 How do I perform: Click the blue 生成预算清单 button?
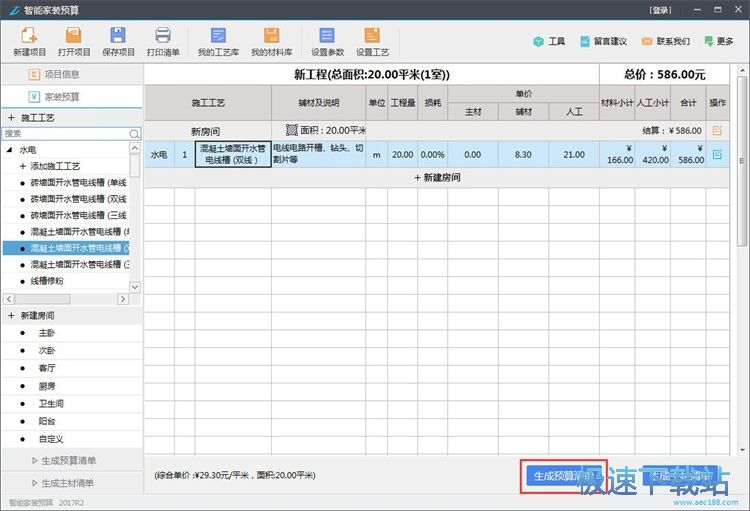point(563,476)
